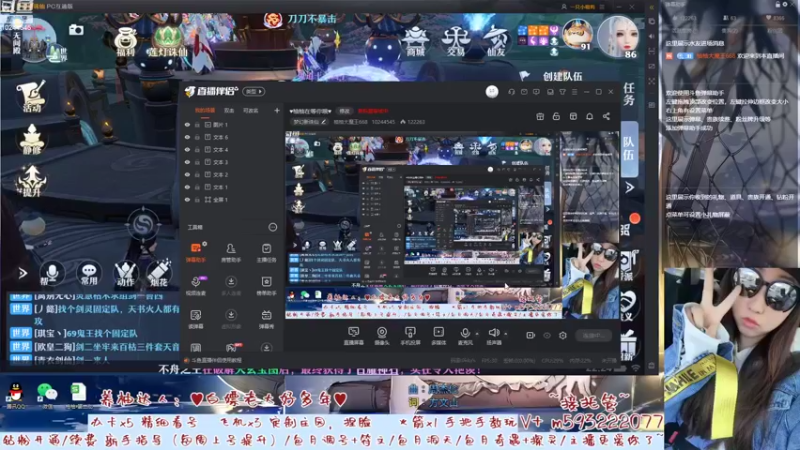Open the mode pill next to the 直播伴侣 logo
Viewport: 800px width, 450px height.
pyautogui.click(x=254, y=91)
